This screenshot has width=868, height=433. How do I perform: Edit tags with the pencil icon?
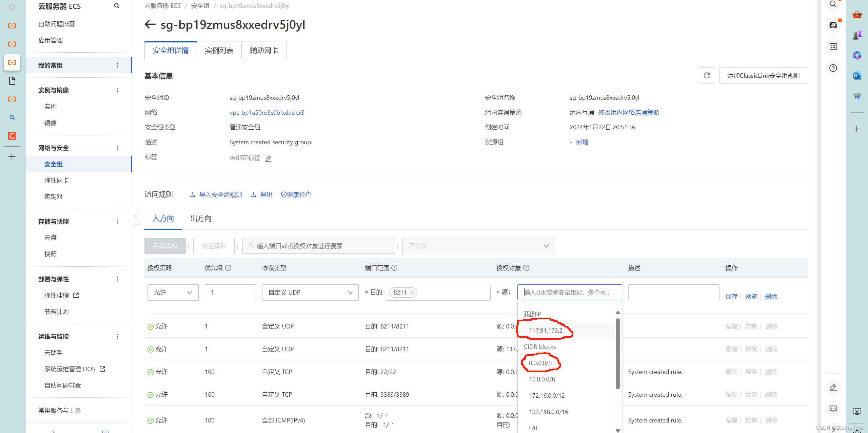[x=268, y=158]
